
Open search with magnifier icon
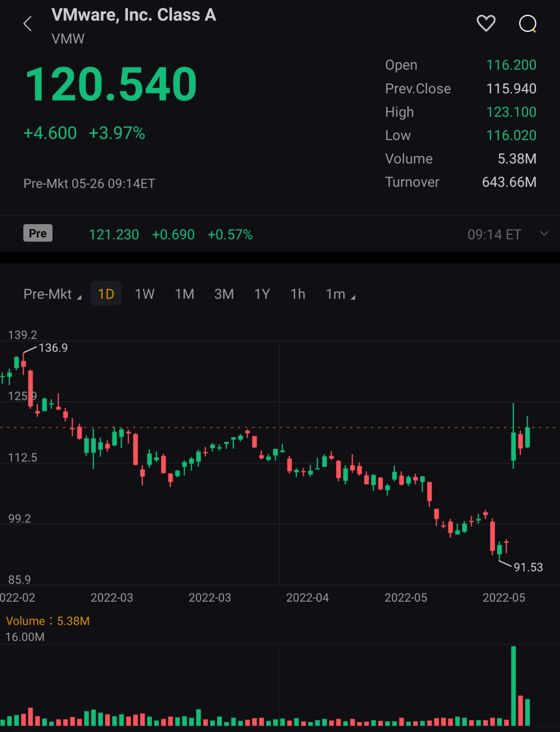[528, 24]
